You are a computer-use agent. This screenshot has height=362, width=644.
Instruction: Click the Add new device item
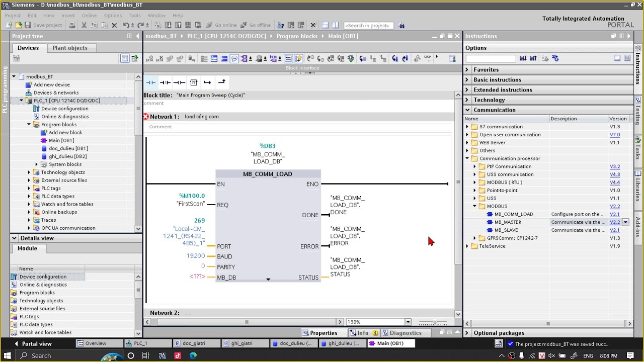52,84
